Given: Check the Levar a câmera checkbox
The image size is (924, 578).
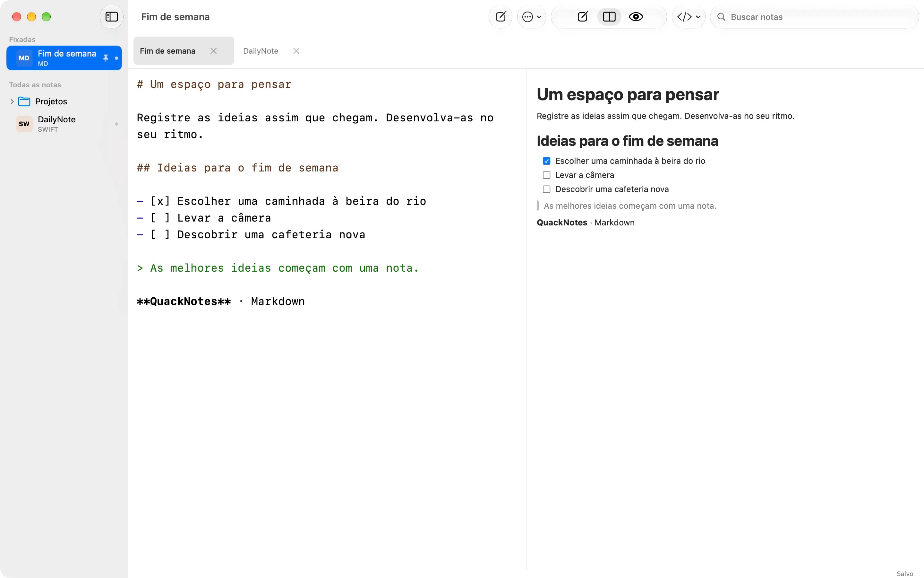Looking at the screenshot, I should [546, 175].
